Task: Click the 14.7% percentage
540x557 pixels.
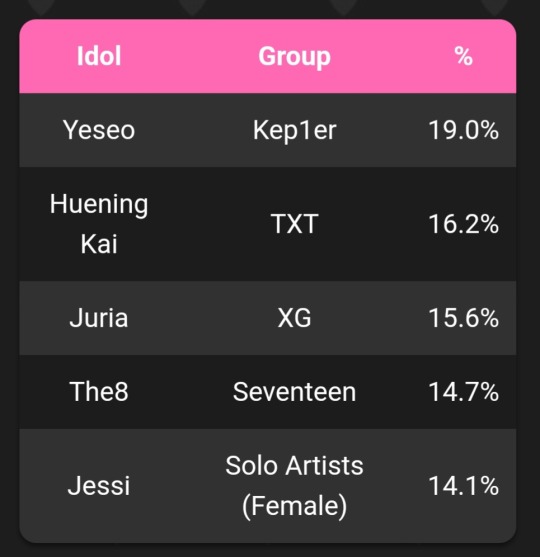Action: tap(464, 392)
